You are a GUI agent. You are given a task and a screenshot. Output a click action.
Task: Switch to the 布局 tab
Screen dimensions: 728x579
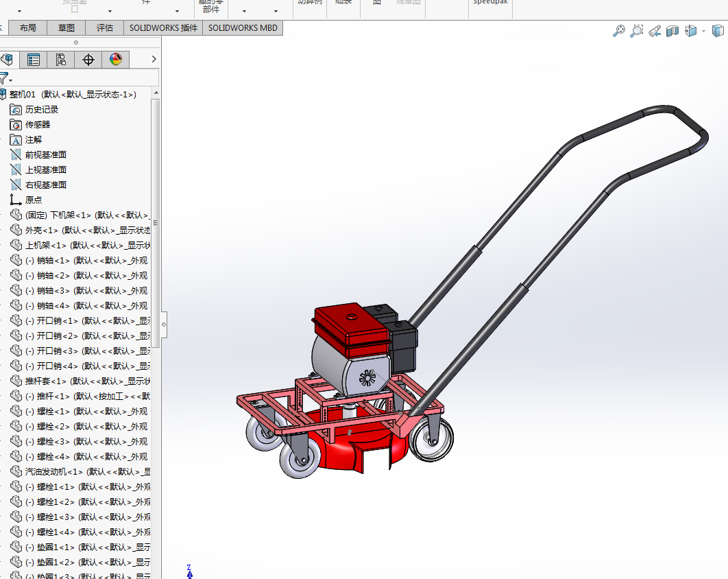tap(28, 28)
